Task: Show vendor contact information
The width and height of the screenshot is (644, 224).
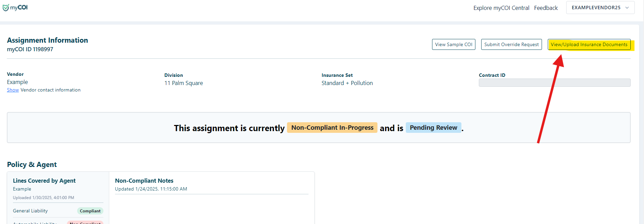Action: (13, 90)
